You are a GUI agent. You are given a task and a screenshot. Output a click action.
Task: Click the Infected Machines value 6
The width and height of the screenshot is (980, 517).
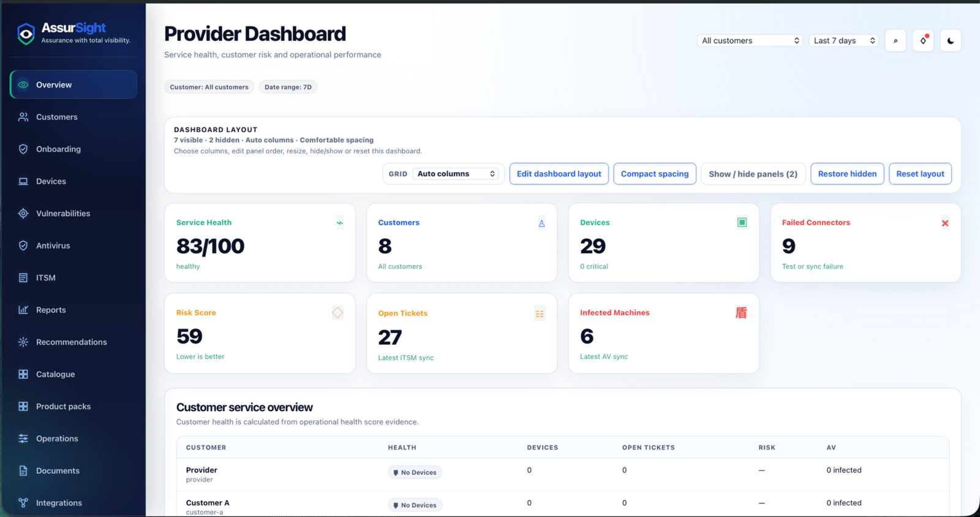(x=587, y=336)
